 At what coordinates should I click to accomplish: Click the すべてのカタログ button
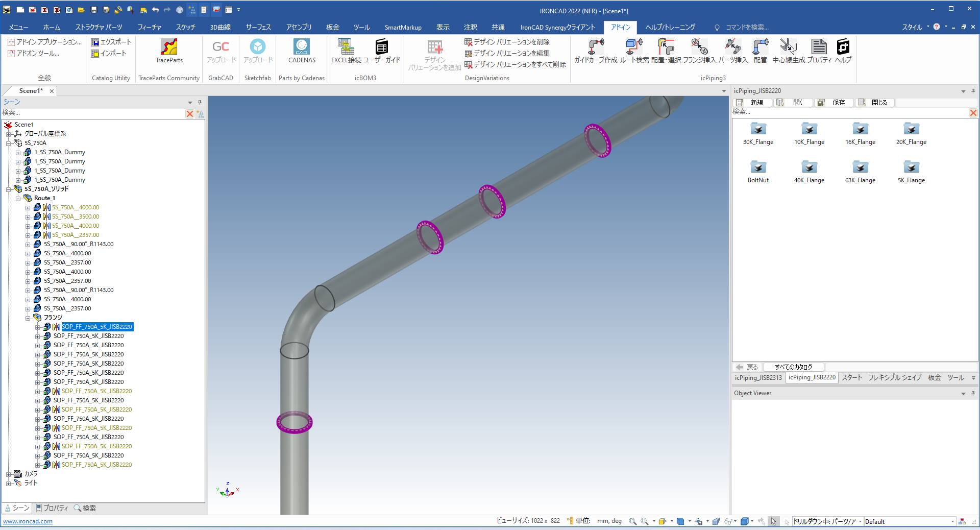[x=793, y=367]
